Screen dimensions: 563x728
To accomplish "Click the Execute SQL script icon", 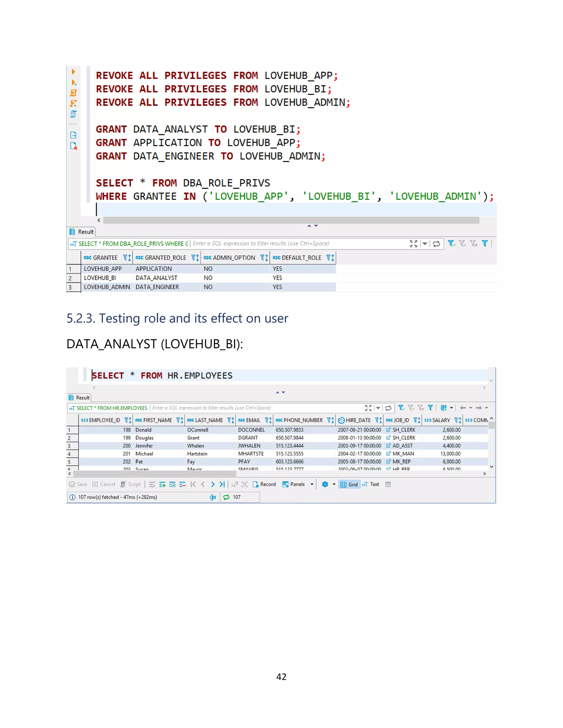I will (x=73, y=93).
